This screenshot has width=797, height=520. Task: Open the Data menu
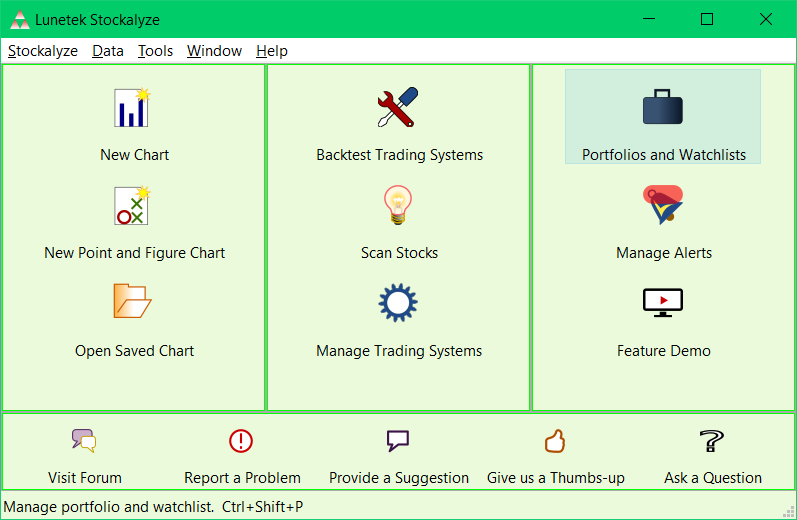pos(108,51)
